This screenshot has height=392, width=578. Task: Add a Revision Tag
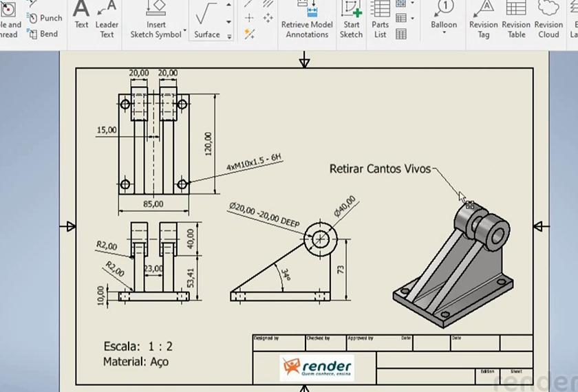[x=484, y=19]
